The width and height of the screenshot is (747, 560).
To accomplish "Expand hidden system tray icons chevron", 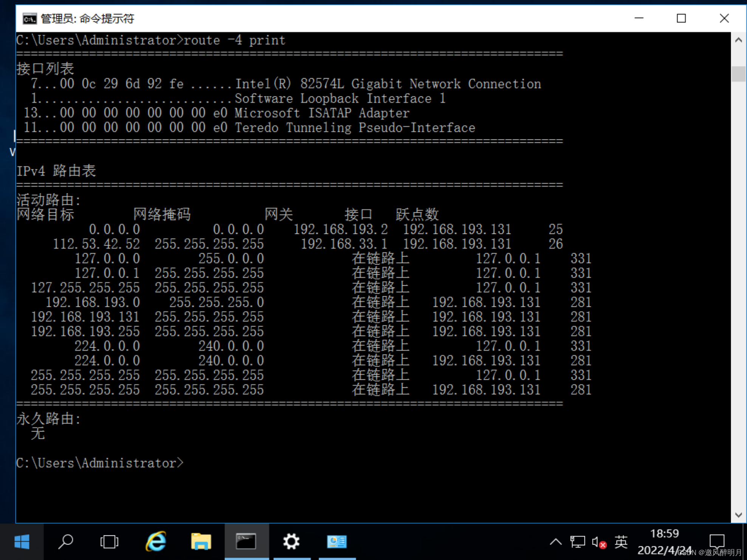I will [x=555, y=542].
